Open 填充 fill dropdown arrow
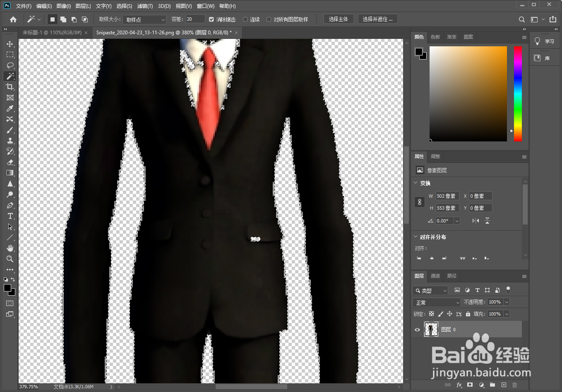Image resolution: width=562 pixels, height=392 pixels. coord(507,314)
